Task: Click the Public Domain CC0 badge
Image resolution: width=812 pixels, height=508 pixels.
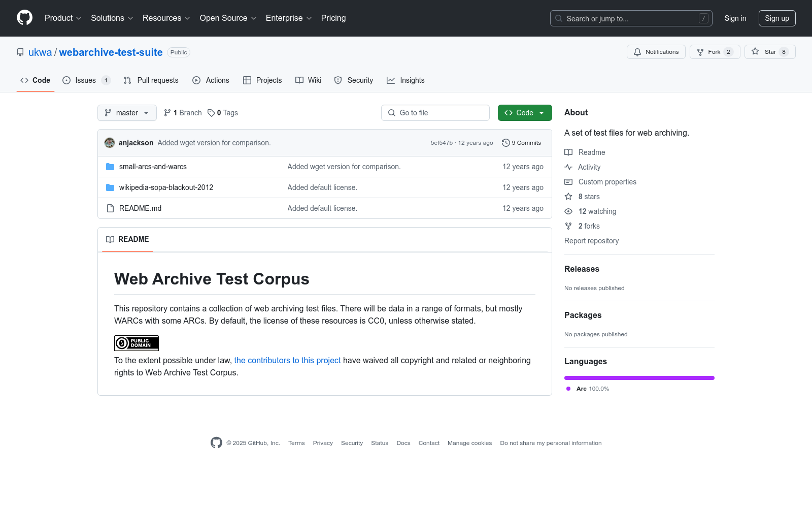Action: [x=137, y=343]
